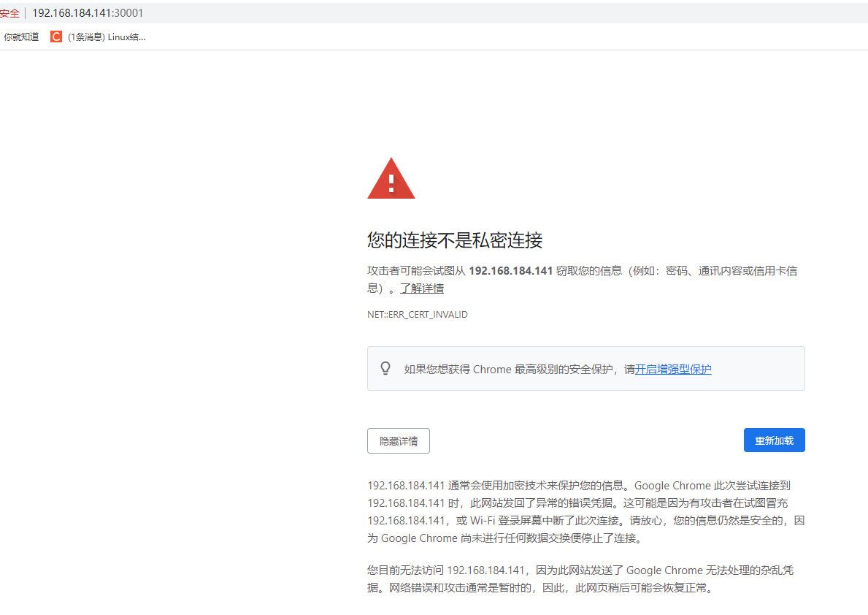Screen dimensions: 868x615
Task: Click the bookmarks bar area
Action: coord(438,36)
